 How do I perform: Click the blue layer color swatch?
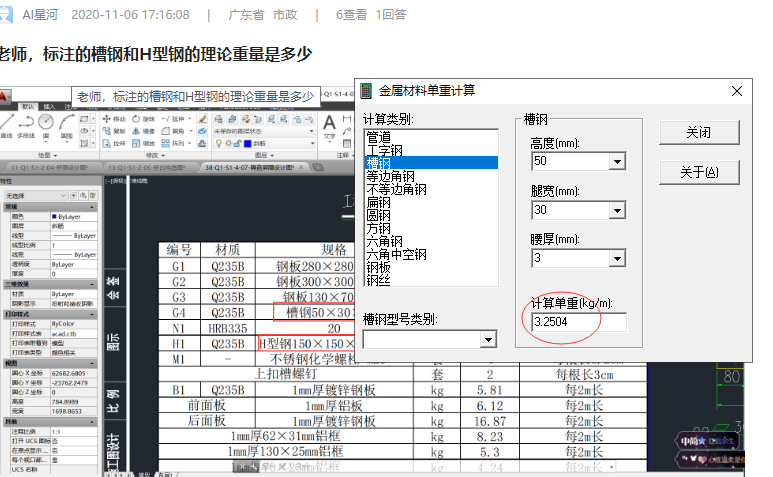tap(248, 143)
